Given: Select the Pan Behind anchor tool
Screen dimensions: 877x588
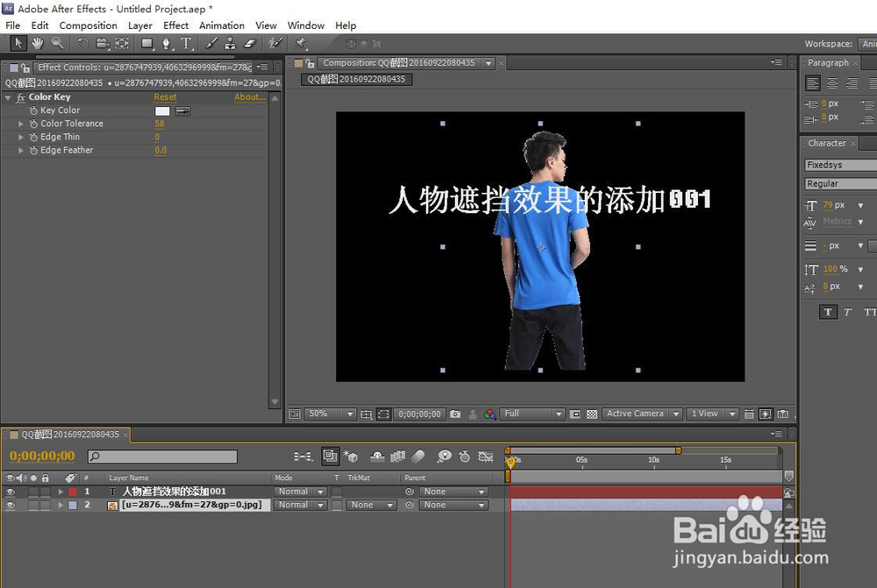Looking at the screenshot, I should click(122, 43).
